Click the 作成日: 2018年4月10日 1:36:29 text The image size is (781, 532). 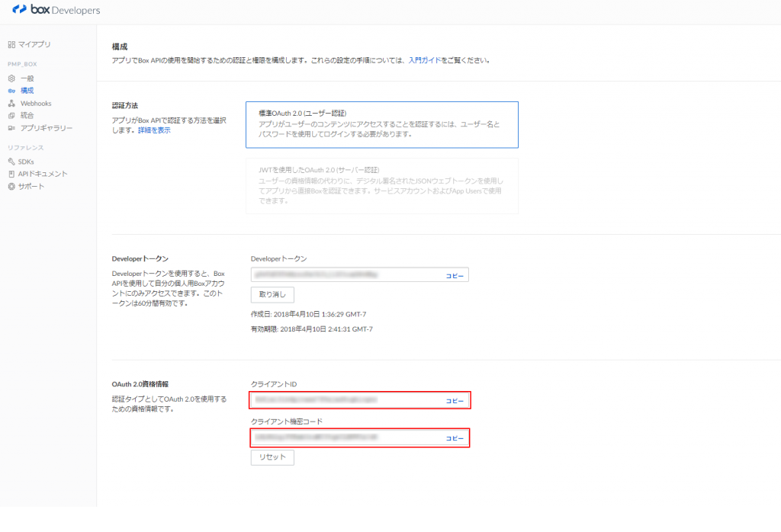(308, 314)
